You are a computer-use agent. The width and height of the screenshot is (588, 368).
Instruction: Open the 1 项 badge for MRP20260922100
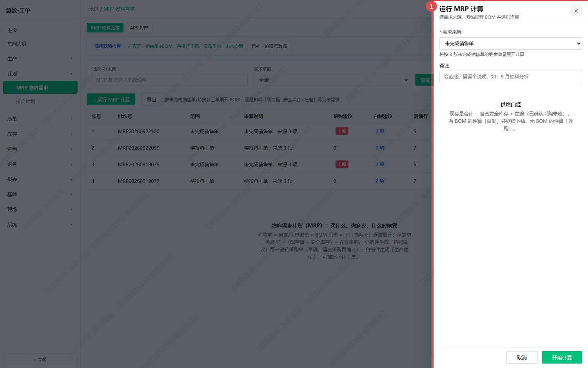342,131
